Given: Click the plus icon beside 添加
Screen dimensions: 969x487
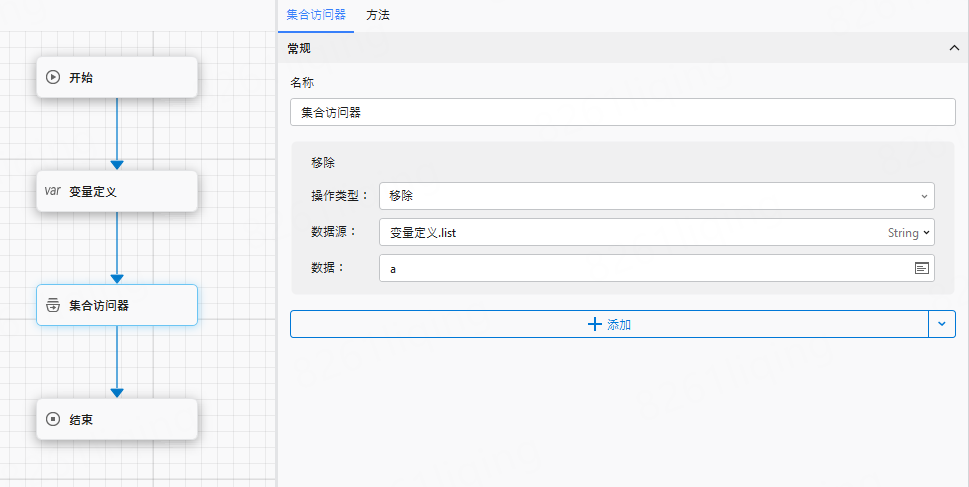Looking at the screenshot, I should 595,324.
